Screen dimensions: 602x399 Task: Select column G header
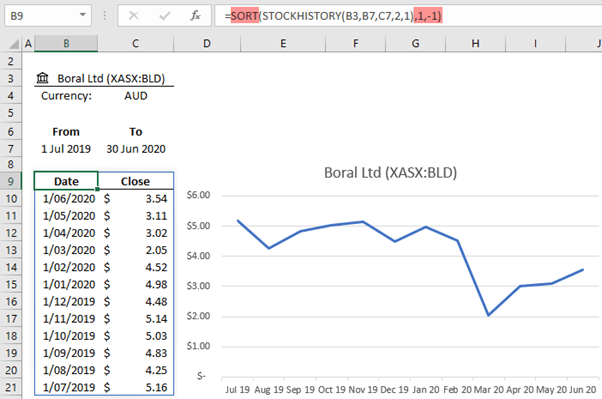[416, 44]
